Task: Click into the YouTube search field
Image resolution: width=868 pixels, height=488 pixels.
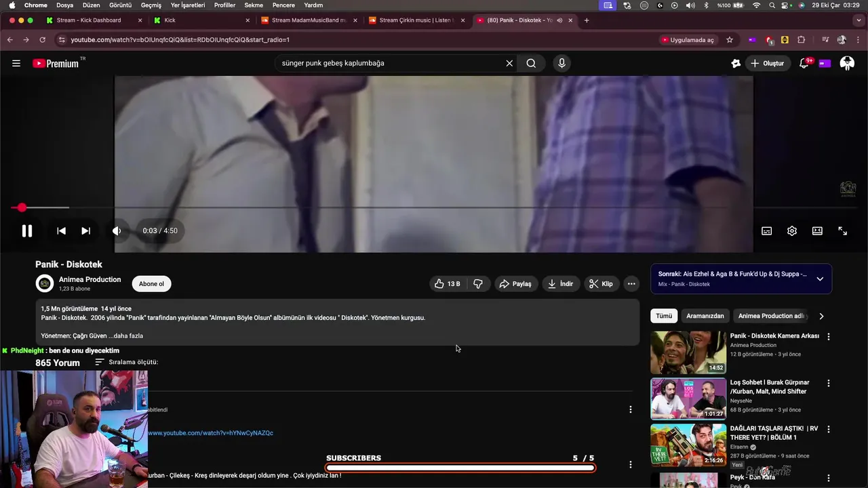Action: click(390, 63)
